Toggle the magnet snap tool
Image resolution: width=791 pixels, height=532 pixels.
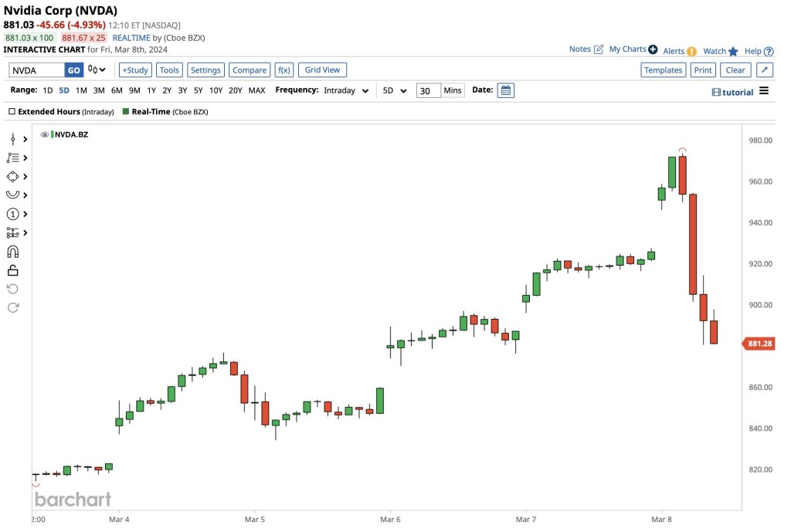12,252
